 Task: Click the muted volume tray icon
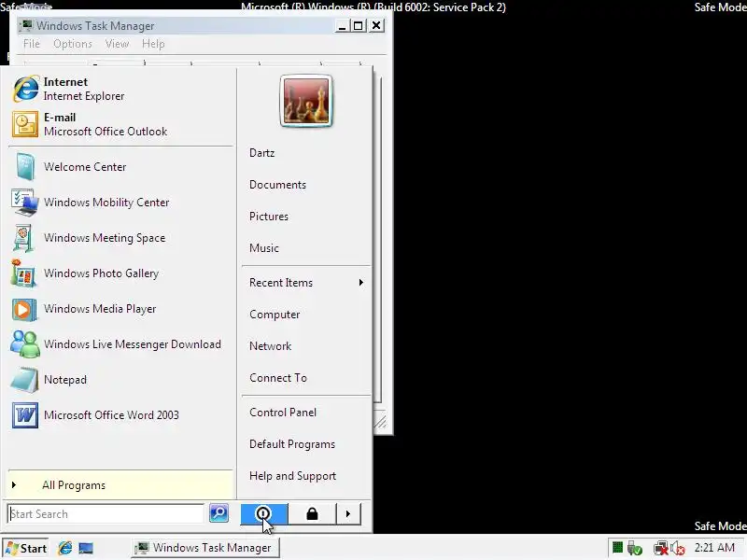coord(678,549)
